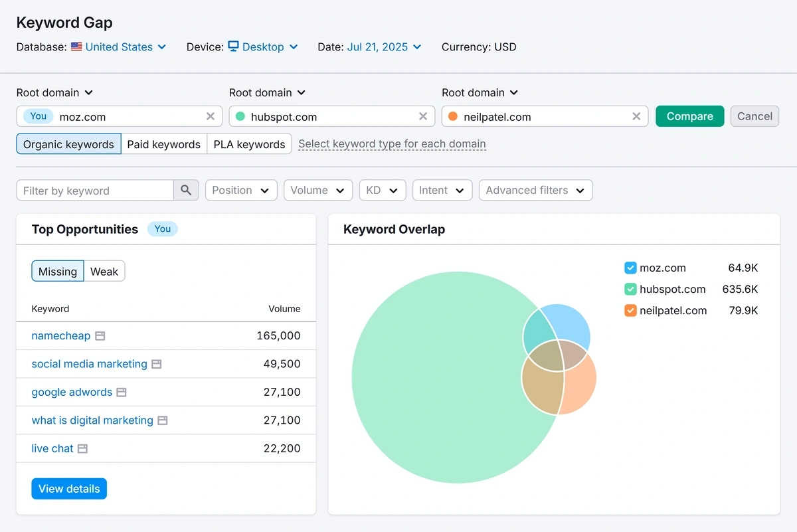The height and width of the screenshot is (532, 797).
Task: Open the Position filter dropdown
Action: [x=241, y=191]
